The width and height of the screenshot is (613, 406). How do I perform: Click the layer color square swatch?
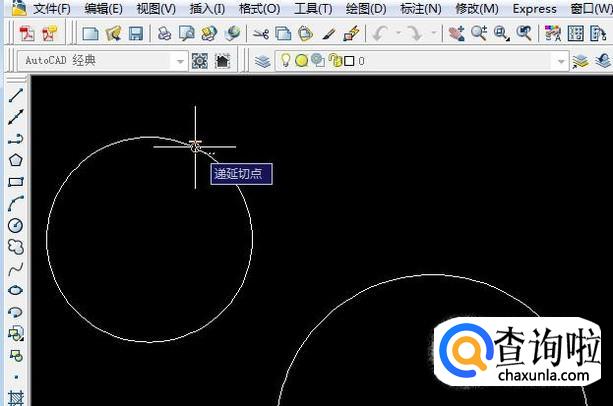pos(349,61)
